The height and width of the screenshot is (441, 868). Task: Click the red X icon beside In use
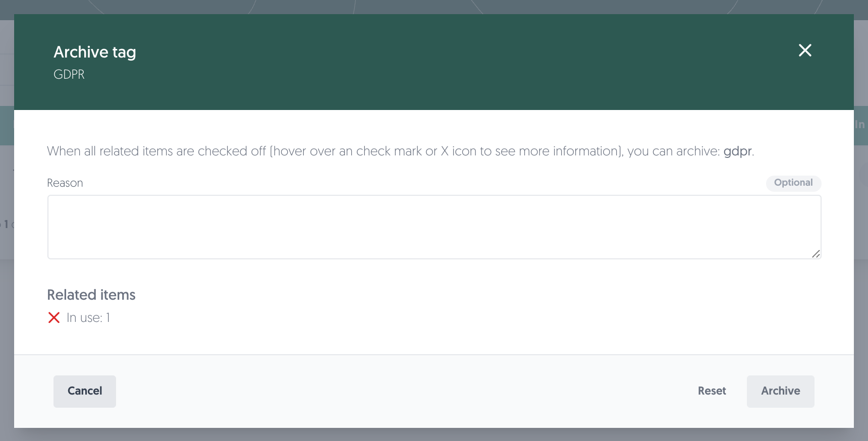[x=54, y=317]
